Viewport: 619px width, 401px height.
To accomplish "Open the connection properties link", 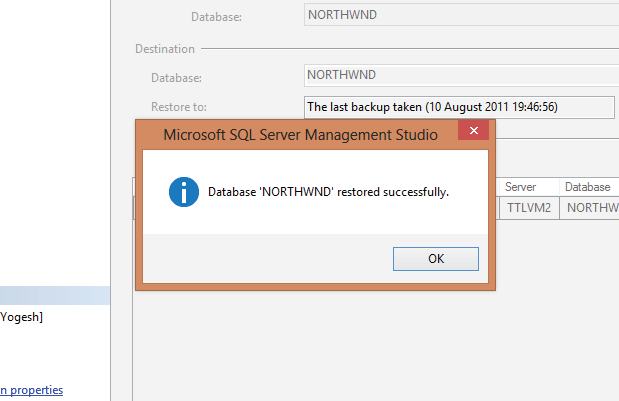I will [x=32, y=390].
